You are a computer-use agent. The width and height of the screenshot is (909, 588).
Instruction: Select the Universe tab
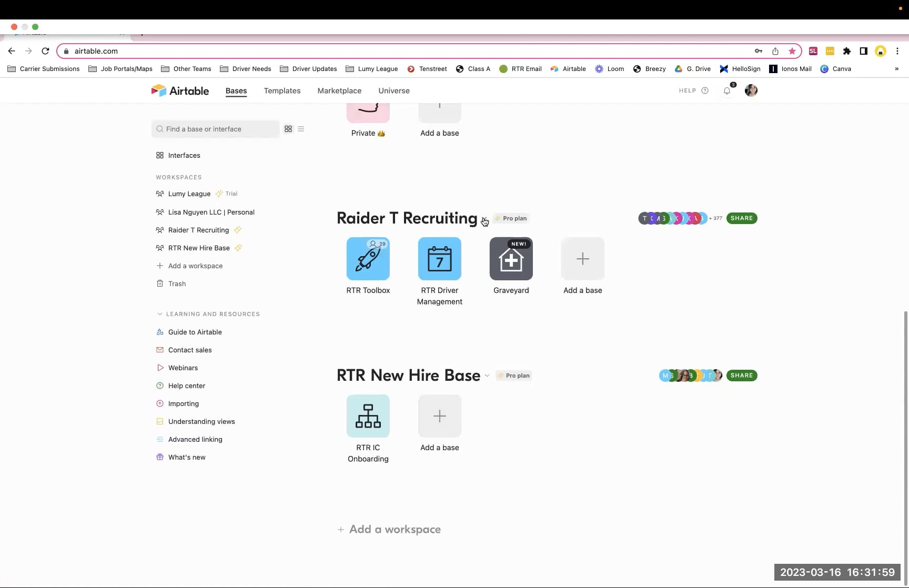pos(394,90)
